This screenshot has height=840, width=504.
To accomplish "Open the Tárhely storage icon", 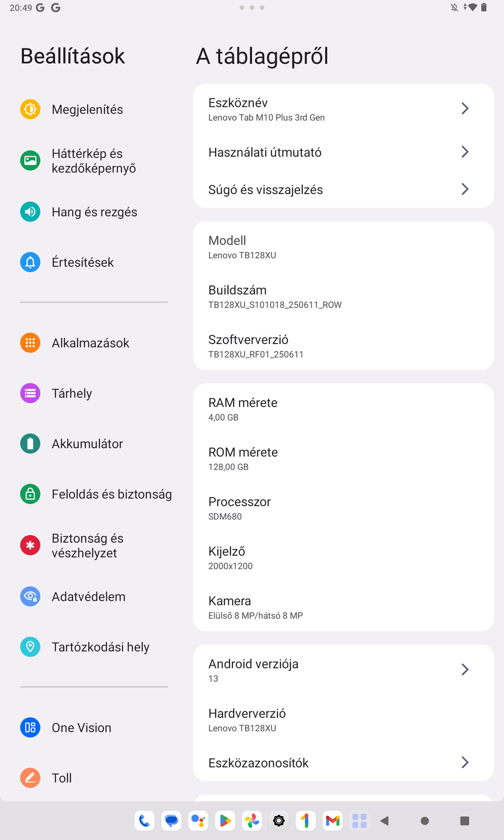I will pos(30,393).
